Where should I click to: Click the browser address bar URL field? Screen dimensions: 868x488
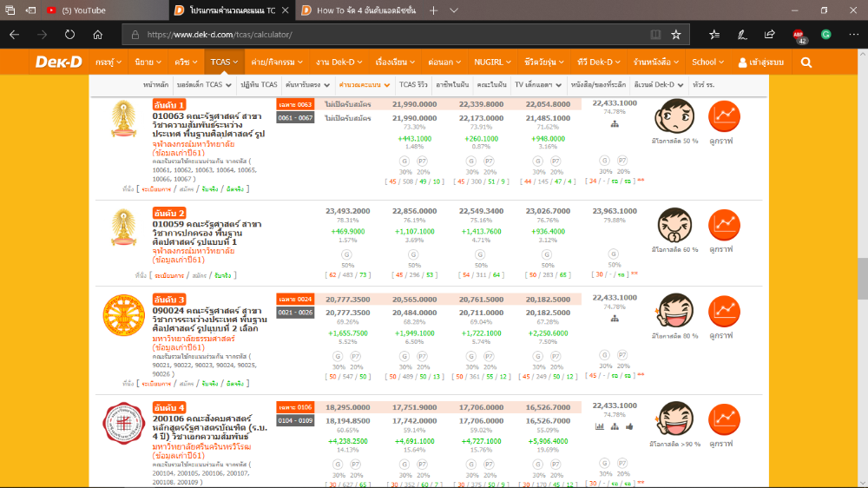point(391,35)
